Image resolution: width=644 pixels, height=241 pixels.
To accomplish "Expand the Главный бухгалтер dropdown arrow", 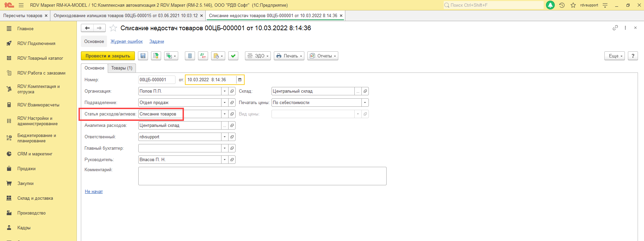I will tap(225, 148).
